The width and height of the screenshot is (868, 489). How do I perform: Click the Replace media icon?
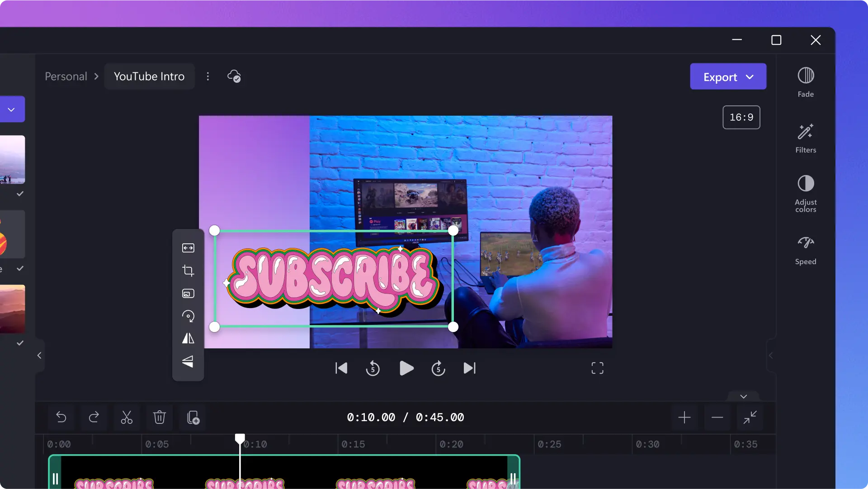188,293
